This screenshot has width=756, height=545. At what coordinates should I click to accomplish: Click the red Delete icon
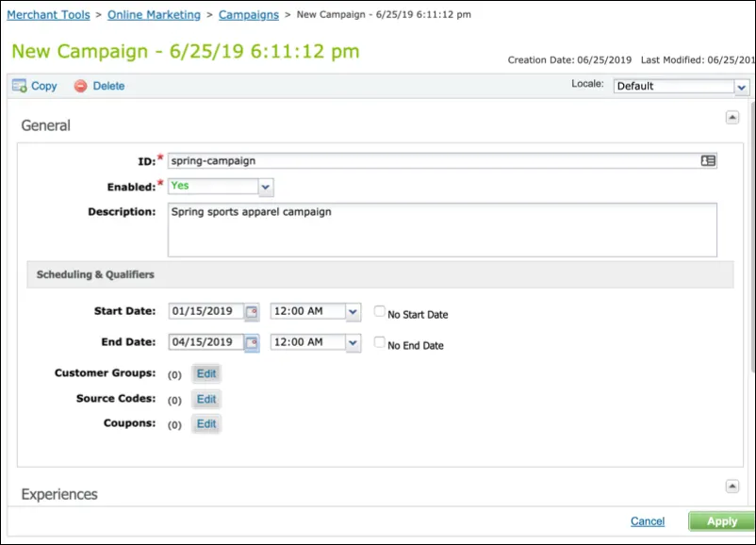[x=80, y=86]
